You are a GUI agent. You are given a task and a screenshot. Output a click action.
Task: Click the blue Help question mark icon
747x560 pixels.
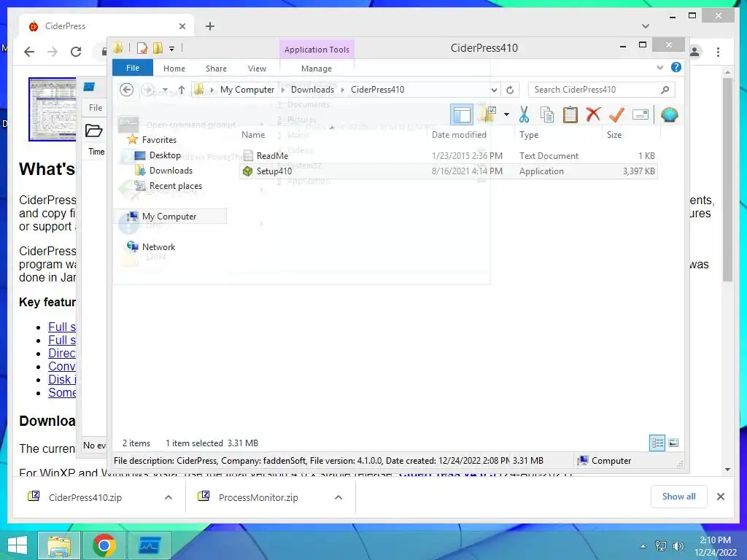tap(676, 67)
